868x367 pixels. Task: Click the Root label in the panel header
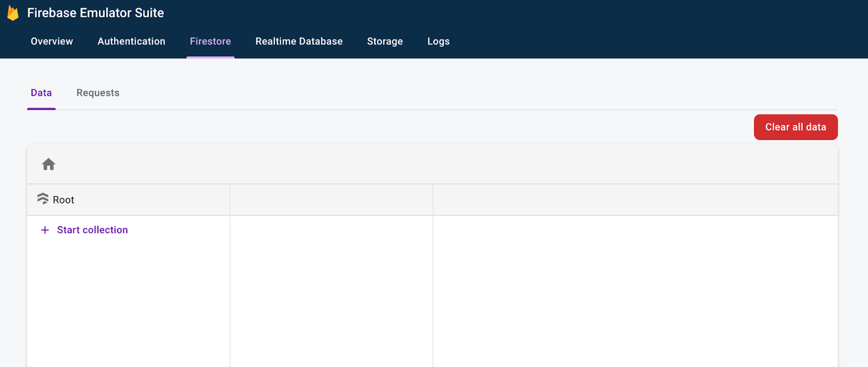[x=63, y=200]
